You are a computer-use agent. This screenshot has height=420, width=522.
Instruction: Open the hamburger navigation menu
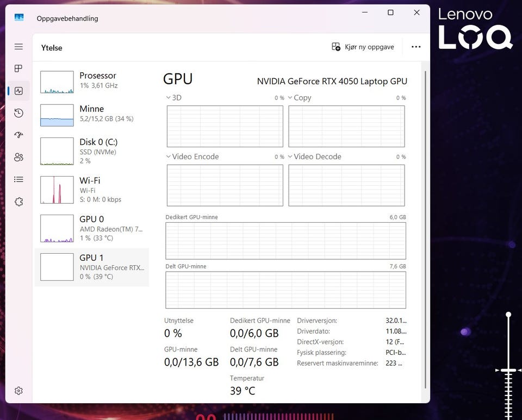(x=18, y=47)
